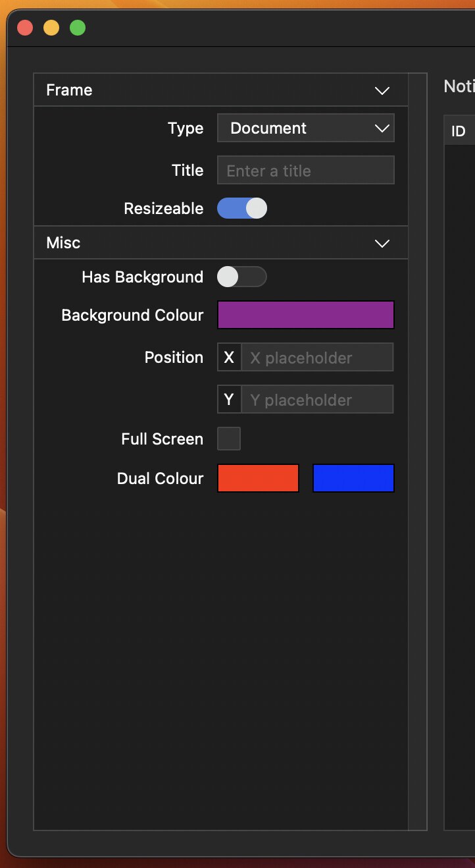Screen dimensions: 475x868
Task: Click the ID column header
Action: 459,131
